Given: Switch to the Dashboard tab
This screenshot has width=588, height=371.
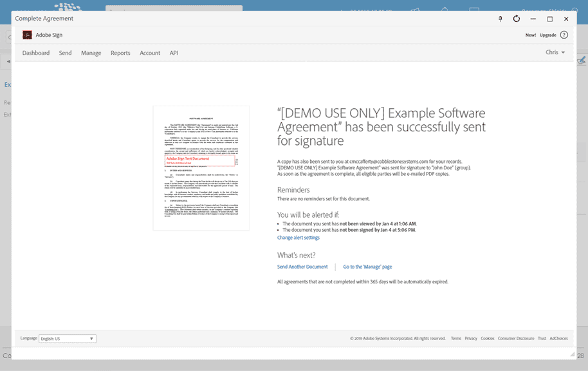Looking at the screenshot, I should point(35,52).
